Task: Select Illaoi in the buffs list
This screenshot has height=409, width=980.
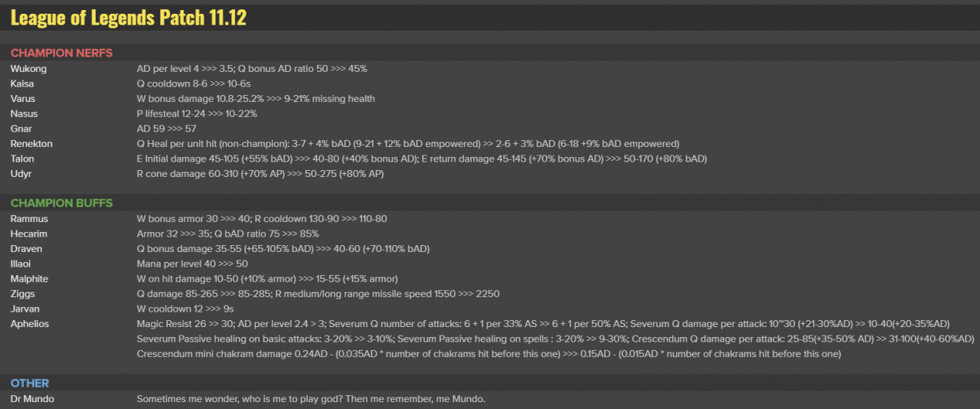Action: coord(22,263)
